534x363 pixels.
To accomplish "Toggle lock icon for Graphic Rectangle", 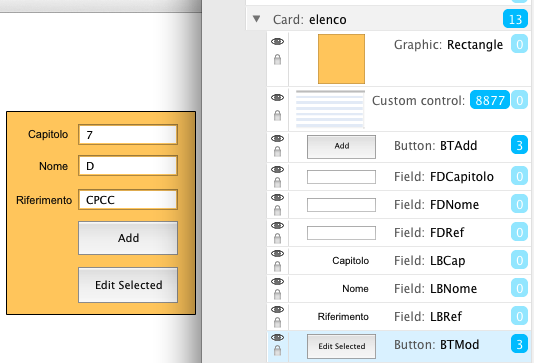I will (278, 60).
